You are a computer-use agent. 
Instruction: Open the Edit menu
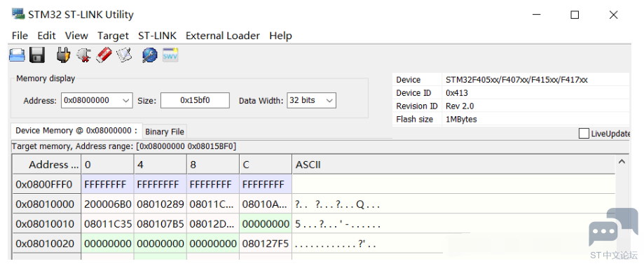pos(46,36)
